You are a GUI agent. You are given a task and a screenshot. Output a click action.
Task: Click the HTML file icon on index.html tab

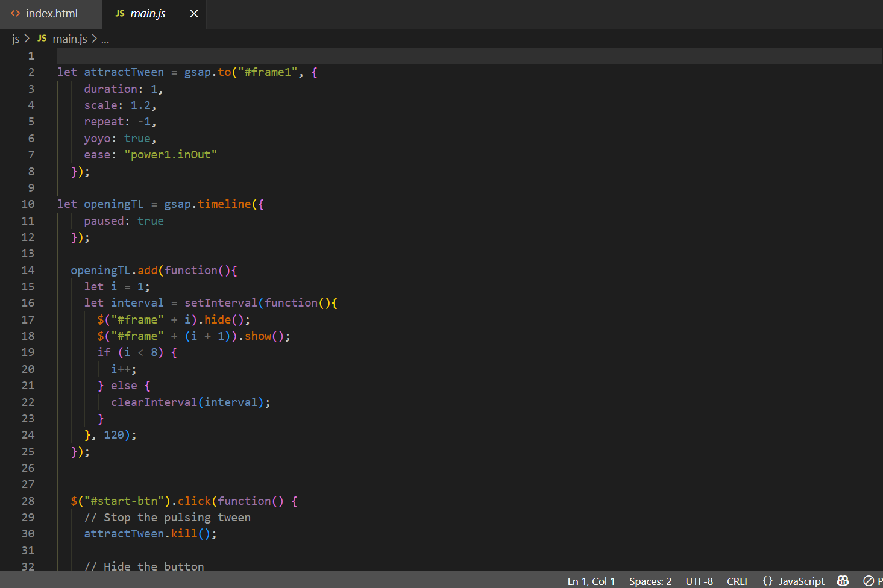click(15, 13)
